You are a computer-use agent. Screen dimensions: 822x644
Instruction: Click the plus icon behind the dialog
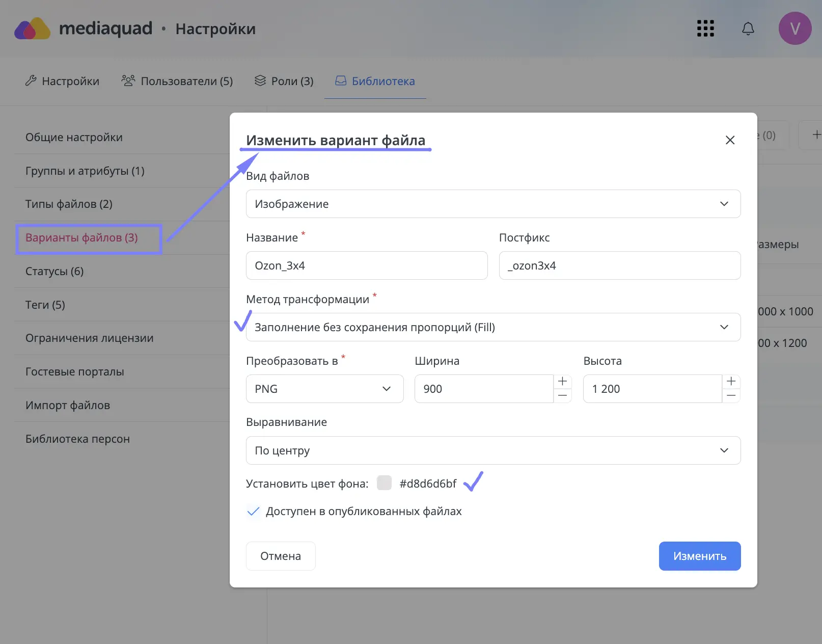(x=816, y=135)
